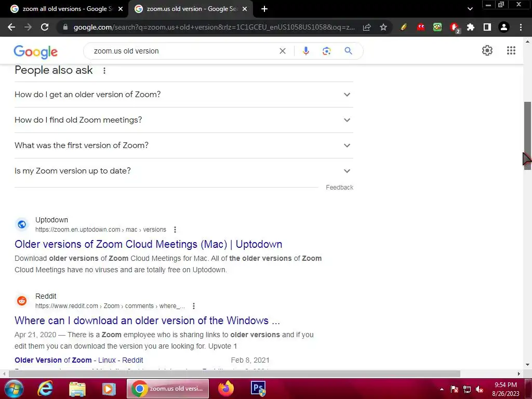This screenshot has height=399, width=532.
Task: Open a new tab with the plus button
Action: pos(264,9)
